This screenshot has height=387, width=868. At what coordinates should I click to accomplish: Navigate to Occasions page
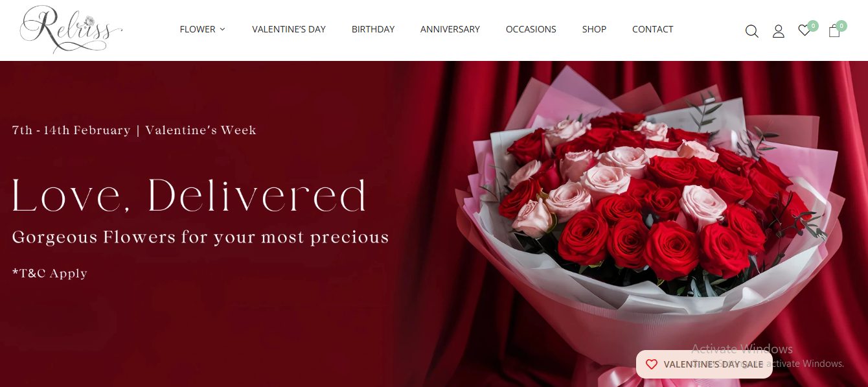531,29
